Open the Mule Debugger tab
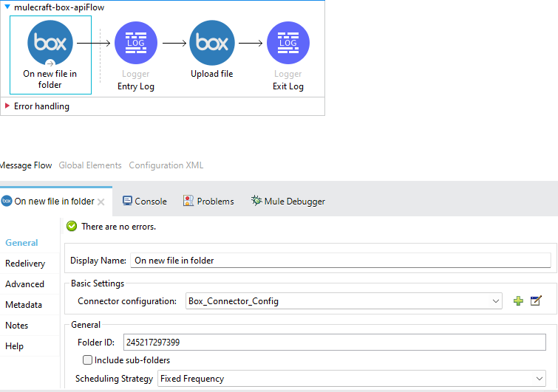This screenshot has height=392, width=558. point(287,201)
